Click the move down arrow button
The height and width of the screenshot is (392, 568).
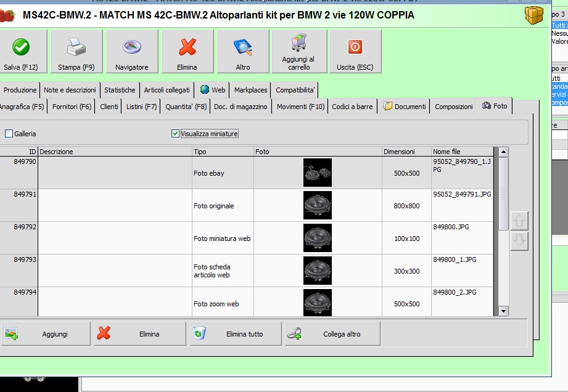click(x=519, y=241)
